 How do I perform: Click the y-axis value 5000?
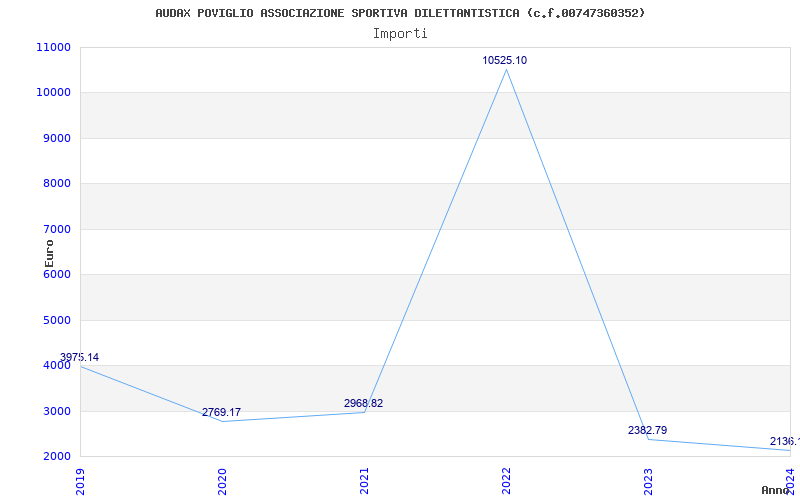click(x=55, y=320)
